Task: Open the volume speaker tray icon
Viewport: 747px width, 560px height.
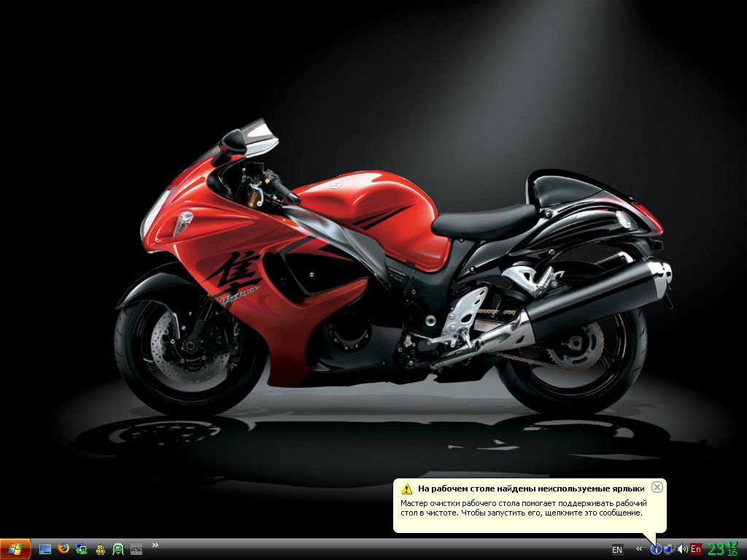Action: coord(682,549)
